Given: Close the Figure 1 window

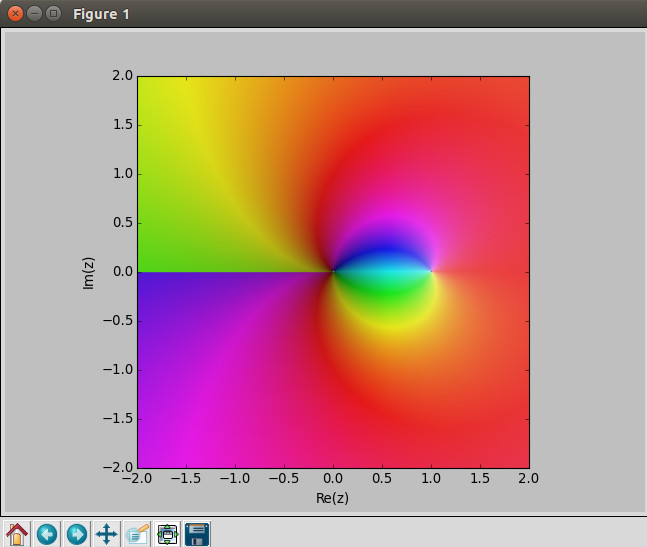Looking at the screenshot, I should [15, 14].
